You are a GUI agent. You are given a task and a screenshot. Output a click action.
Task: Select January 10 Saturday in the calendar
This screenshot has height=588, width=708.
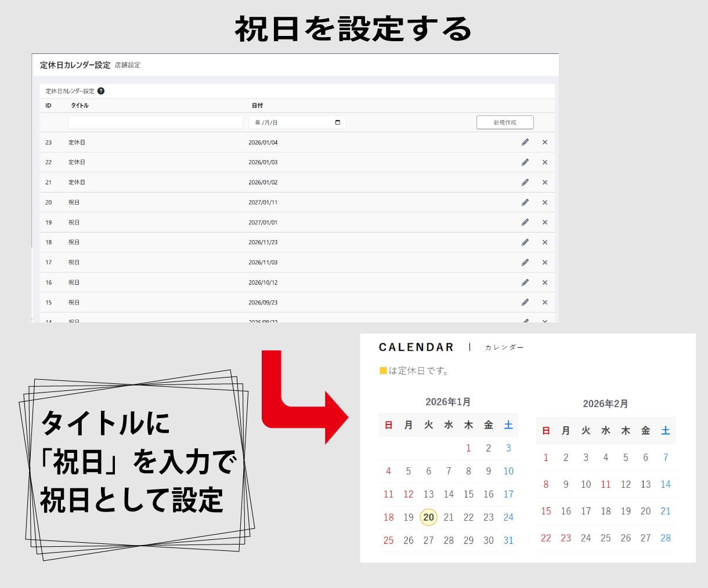(x=508, y=471)
